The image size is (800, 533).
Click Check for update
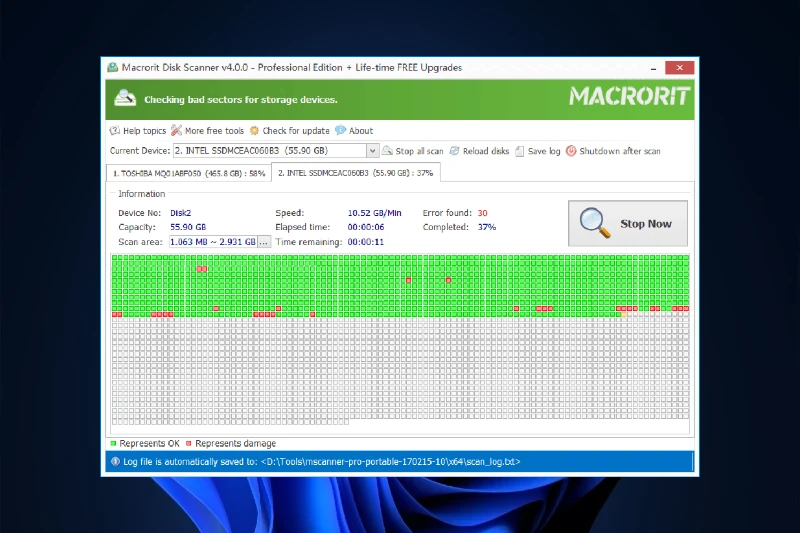[x=296, y=131]
